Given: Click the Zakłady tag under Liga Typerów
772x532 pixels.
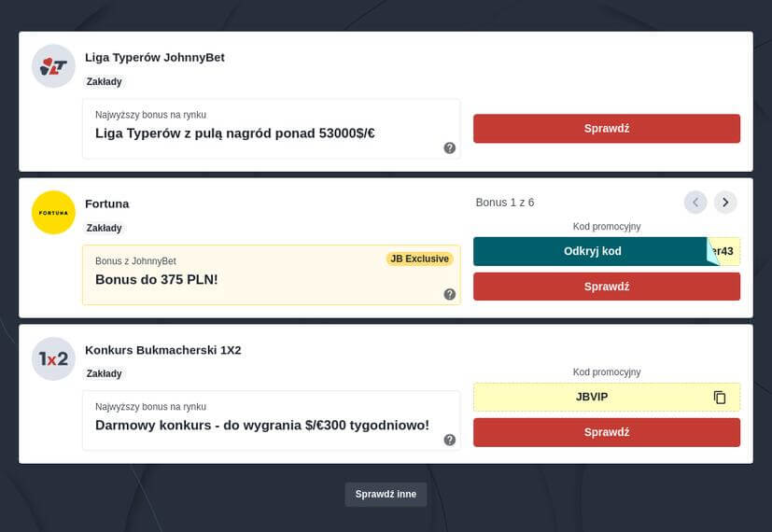Looking at the screenshot, I should (105, 82).
